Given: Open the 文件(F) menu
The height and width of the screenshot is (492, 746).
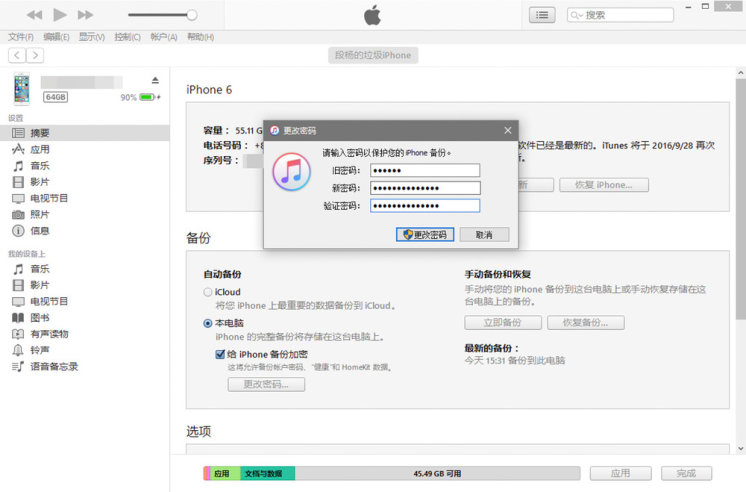Looking at the screenshot, I should coord(20,37).
